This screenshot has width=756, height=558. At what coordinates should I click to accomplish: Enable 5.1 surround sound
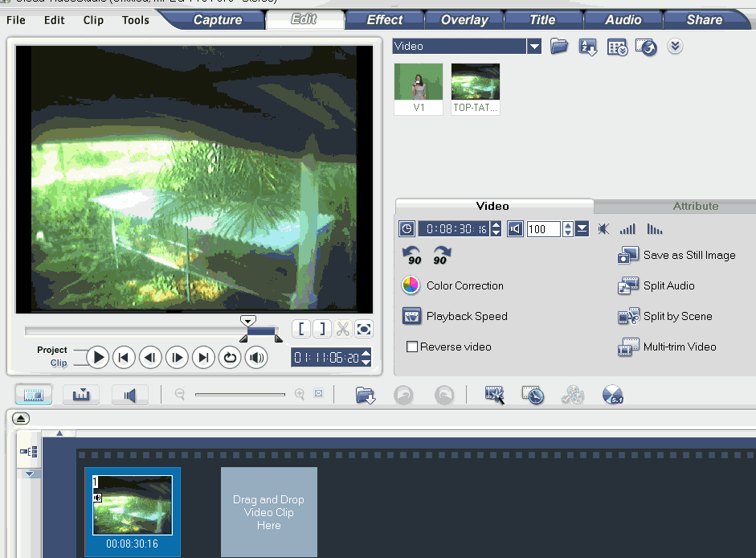coord(613,395)
